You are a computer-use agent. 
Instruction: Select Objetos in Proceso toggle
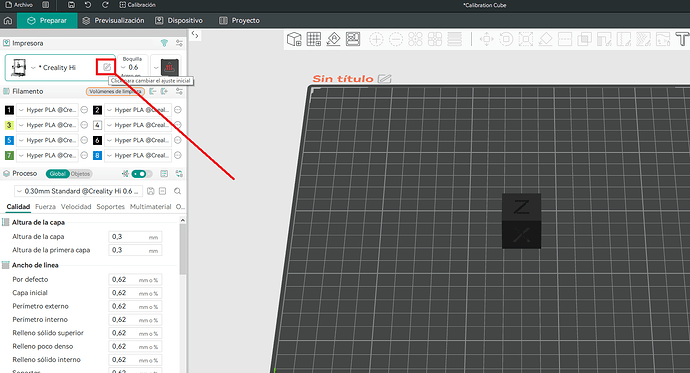(80, 174)
